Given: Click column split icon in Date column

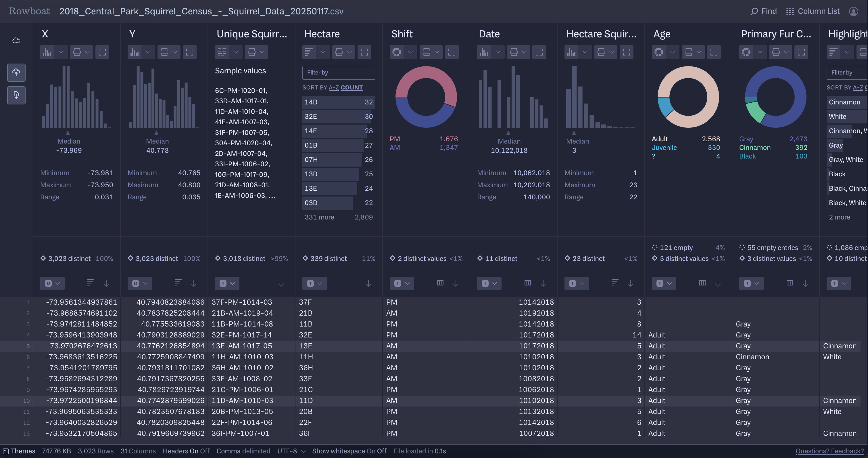Looking at the screenshot, I should click(x=528, y=283).
